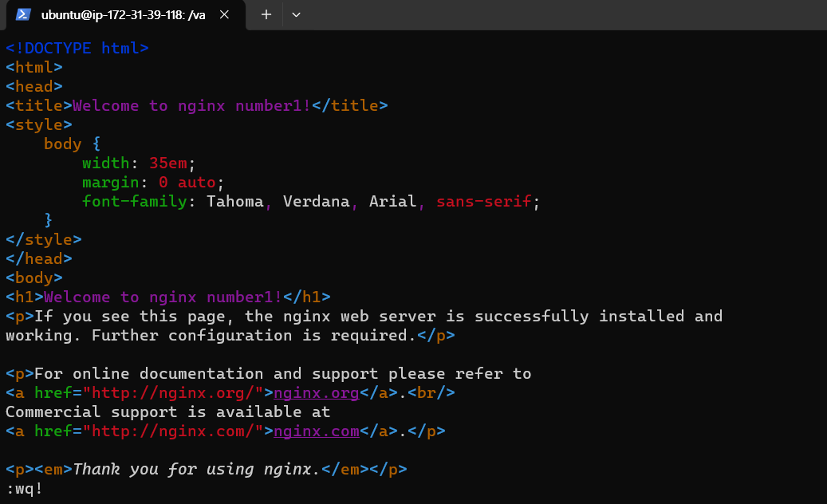This screenshot has height=504, width=827.
Task: Click the 'font-family' CSS property
Action: point(135,201)
